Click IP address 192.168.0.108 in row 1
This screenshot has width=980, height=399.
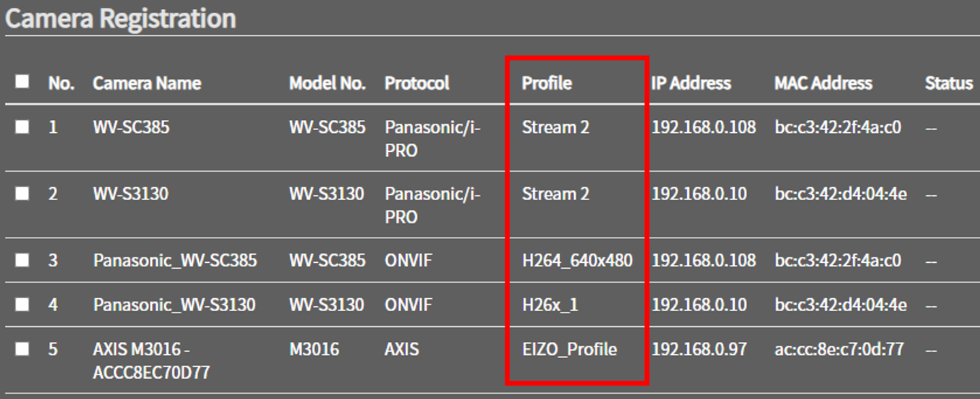tap(704, 127)
